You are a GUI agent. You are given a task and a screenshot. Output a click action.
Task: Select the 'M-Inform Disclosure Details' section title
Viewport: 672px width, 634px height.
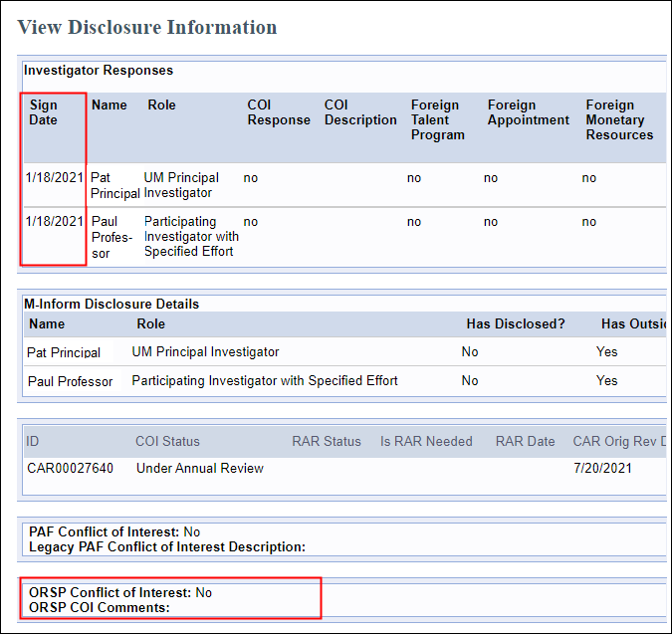[112, 305]
